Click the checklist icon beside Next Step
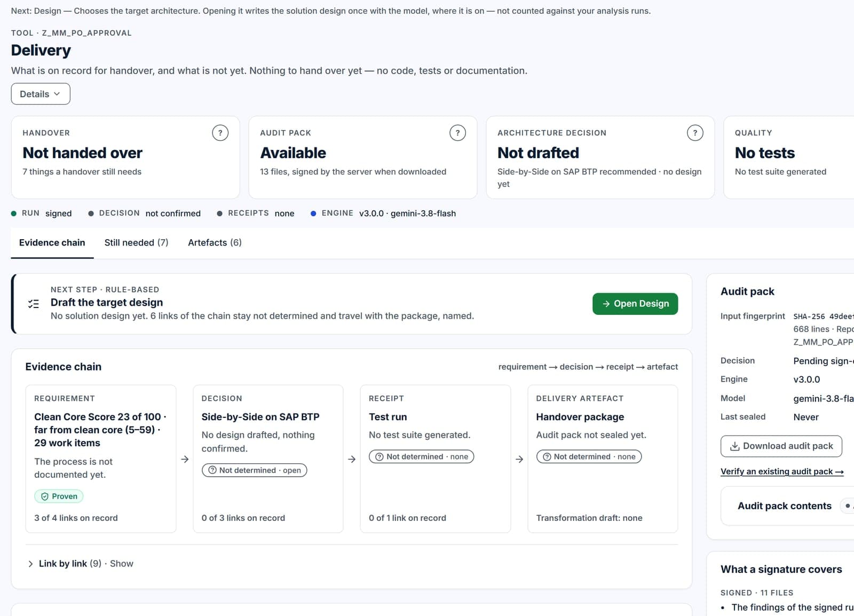854x616 pixels. coord(34,304)
